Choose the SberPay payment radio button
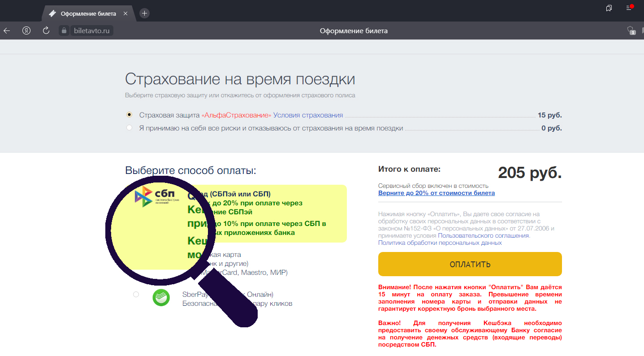The image size is (644, 356). click(x=136, y=295)
